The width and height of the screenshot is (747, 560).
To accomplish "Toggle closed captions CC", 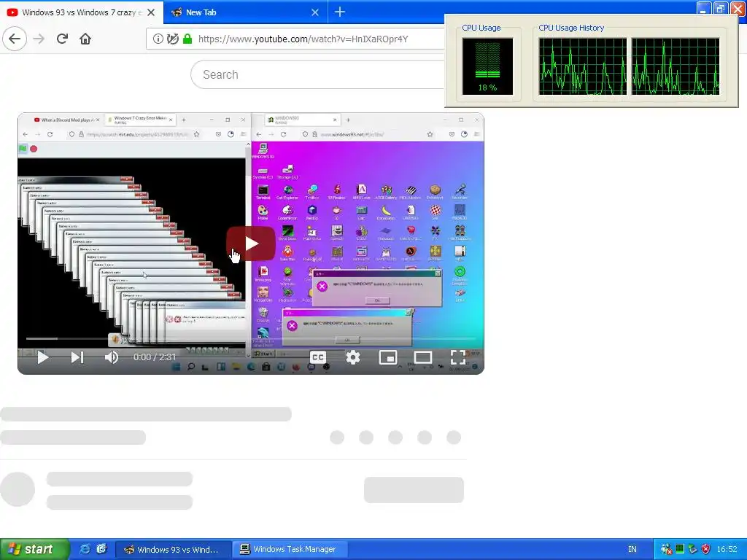I will coord(318,357).
